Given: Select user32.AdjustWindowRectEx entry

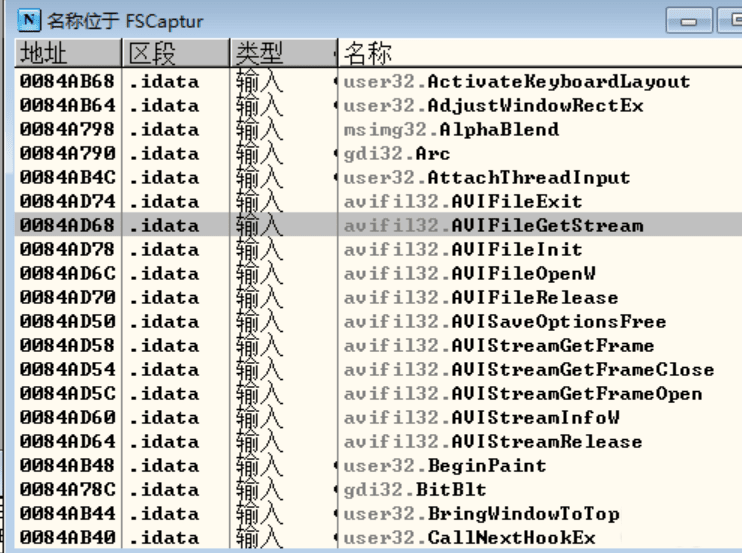Looking at the screenshot, I should tap(493, 106).
